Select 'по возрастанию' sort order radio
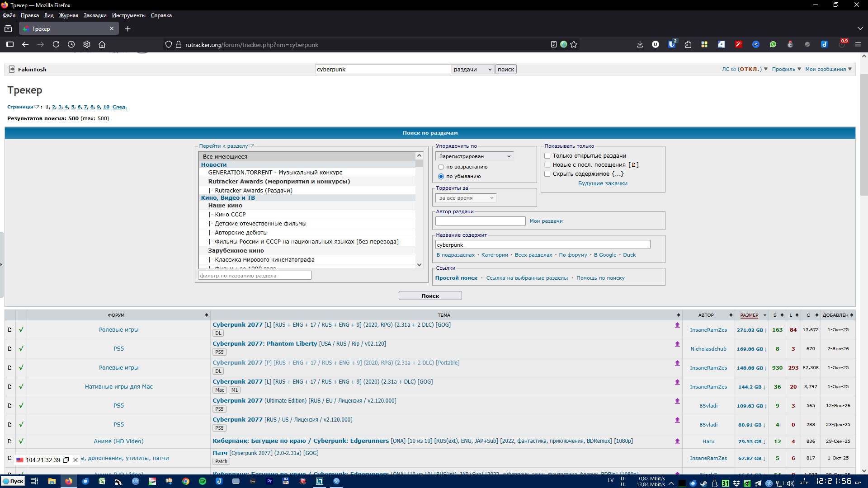 441,167
